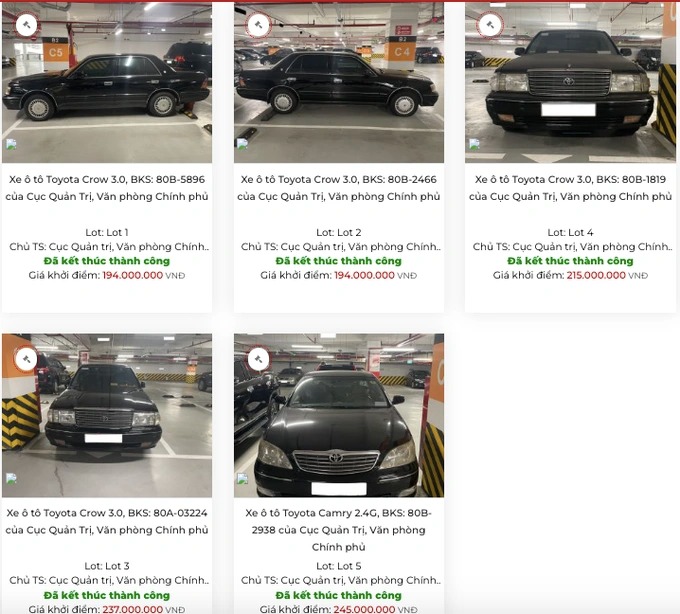Click broken image icon on 80B-2466 photo
Viewport: 680px width, 614px height.
[242, 144]
